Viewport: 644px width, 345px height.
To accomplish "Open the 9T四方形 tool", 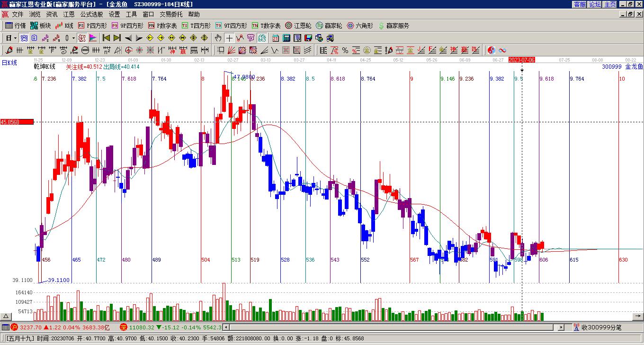I will 231,26.
